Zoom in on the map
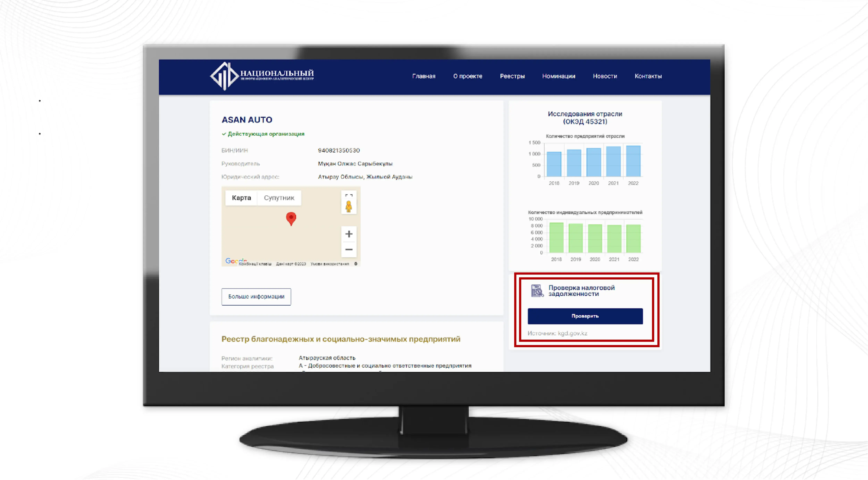The image size is (868, 480). pyautogui.click(x=349, y=234)
